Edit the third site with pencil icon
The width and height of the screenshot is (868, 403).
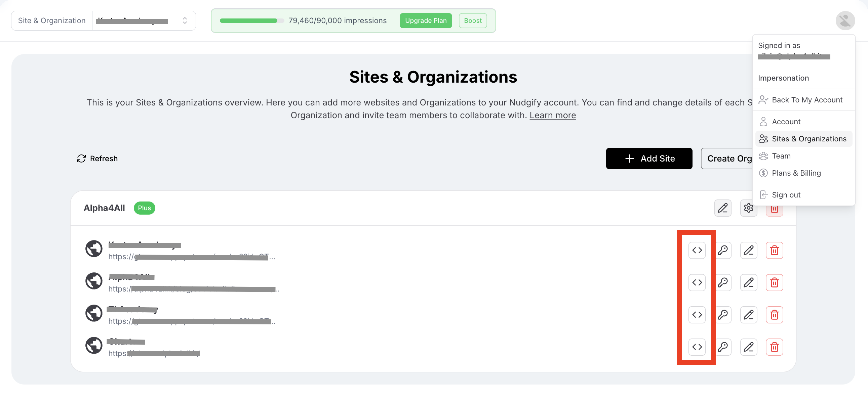(x=748, y=315)
